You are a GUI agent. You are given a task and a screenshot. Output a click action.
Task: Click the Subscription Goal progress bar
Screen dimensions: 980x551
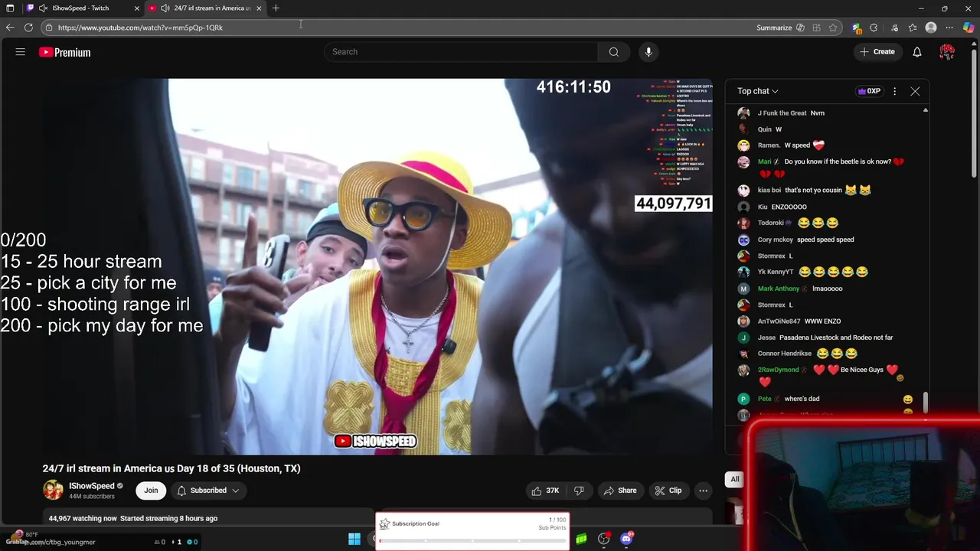pos(472,541)
